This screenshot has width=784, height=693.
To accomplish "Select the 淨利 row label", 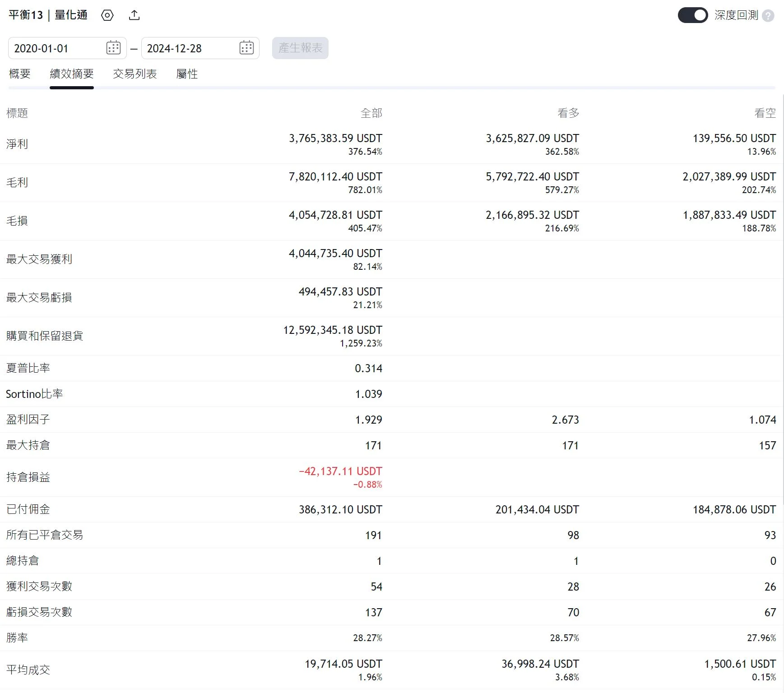I will click(x=17, y=144).
